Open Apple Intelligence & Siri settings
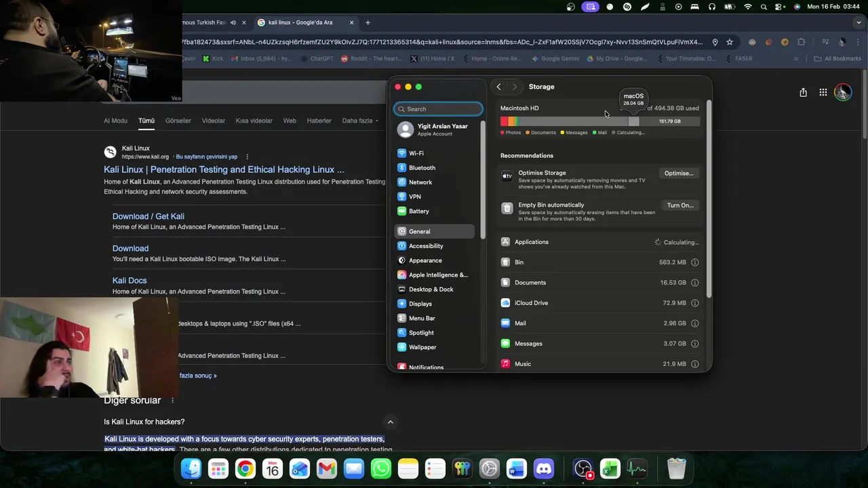 point(434,274)
